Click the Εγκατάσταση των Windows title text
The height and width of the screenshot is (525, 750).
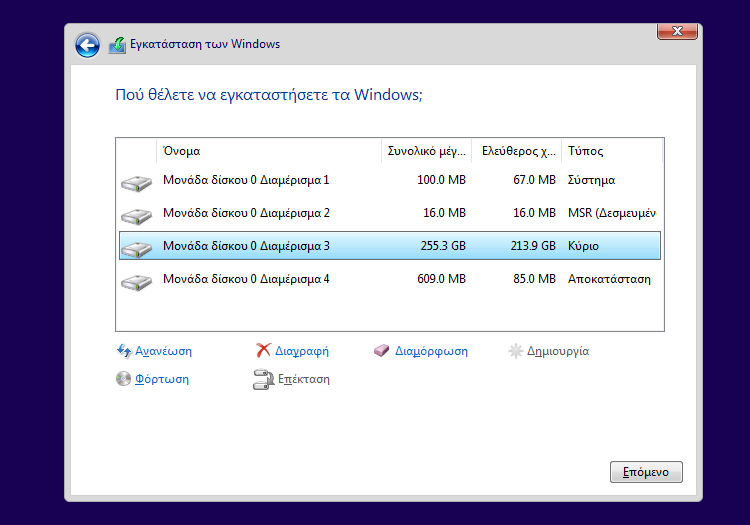(205, 44)
